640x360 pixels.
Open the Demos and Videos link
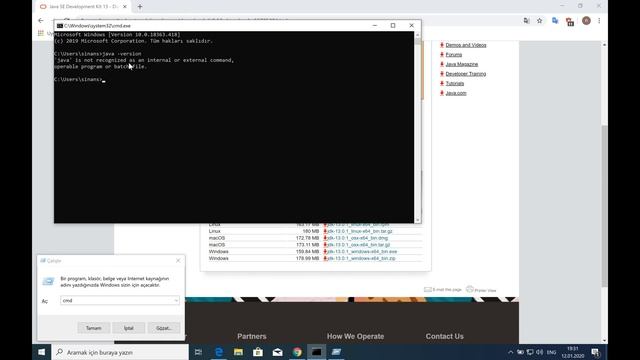pos(466,45)
